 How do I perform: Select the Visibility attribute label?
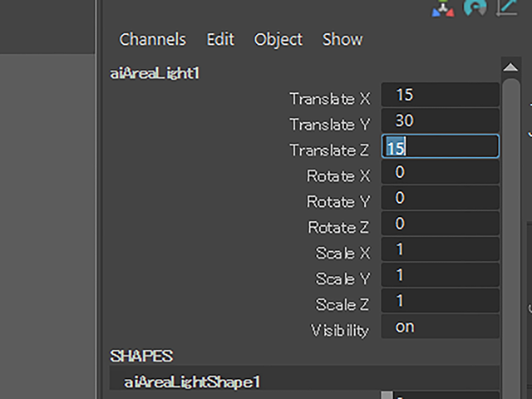pos(340,331)
